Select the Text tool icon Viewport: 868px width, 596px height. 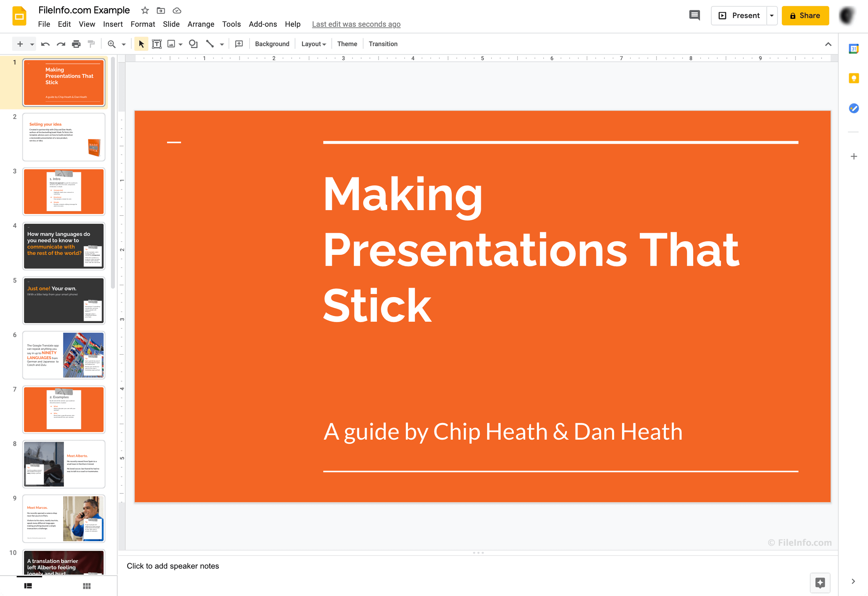click(x=156, y=44)
